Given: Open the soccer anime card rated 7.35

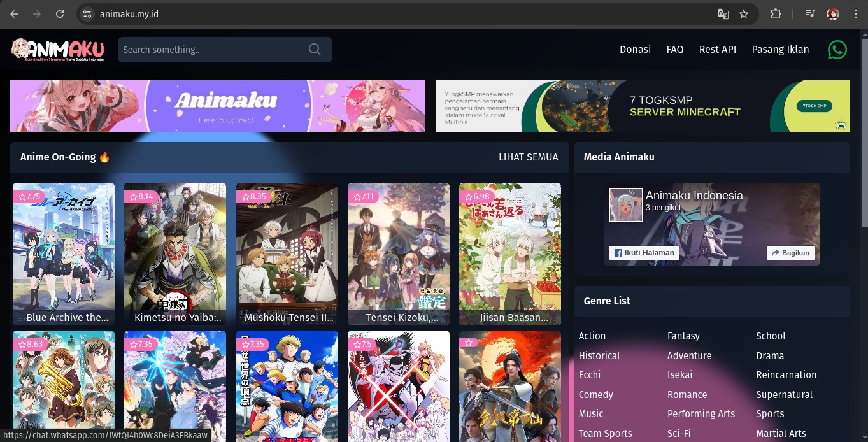Looking at the screenshot, I should tap(287, 386).
